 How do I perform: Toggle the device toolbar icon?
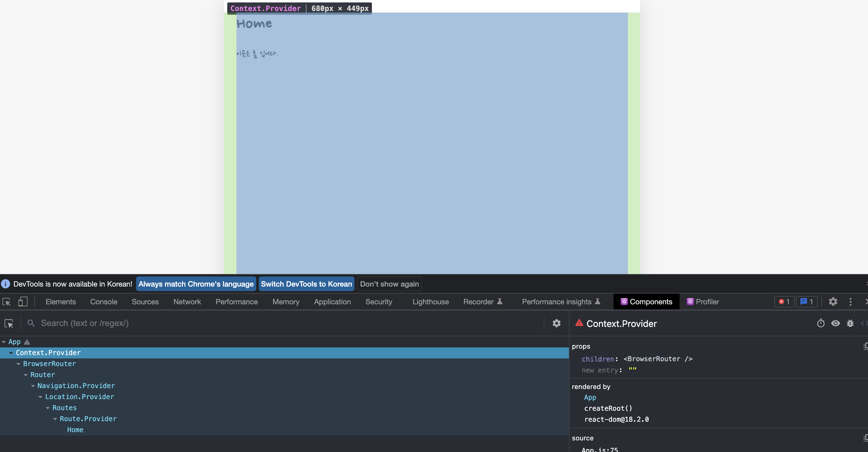(23, 302)
